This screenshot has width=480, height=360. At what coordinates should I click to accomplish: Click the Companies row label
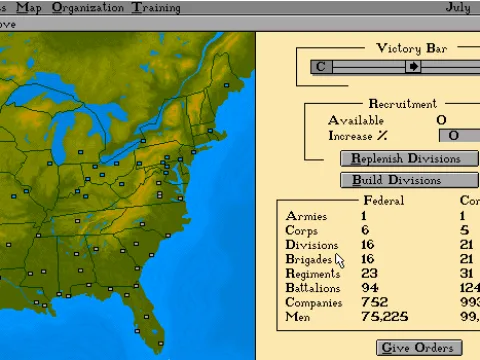314,302
